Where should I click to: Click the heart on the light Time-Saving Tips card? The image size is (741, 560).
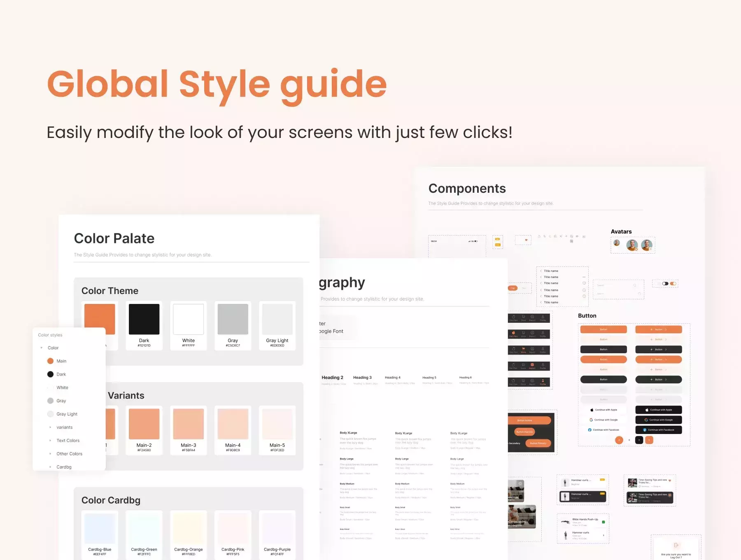[x=670, y=481]
